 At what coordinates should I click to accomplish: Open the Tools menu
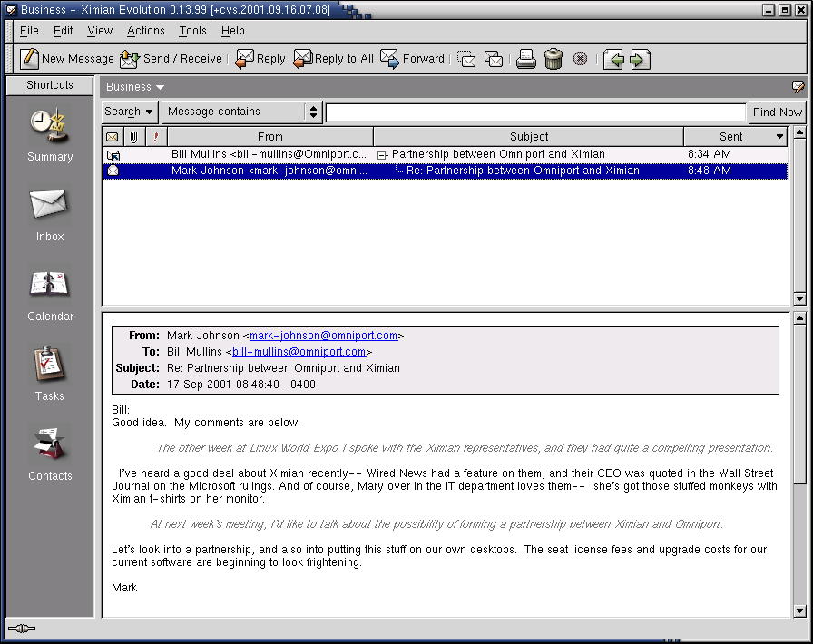[x=193, y=31]
